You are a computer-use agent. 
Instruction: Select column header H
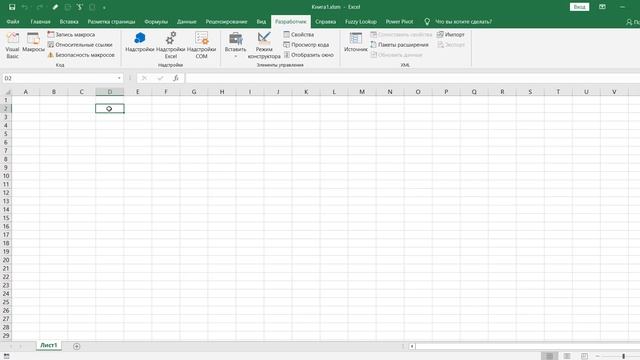coord(222,92)
